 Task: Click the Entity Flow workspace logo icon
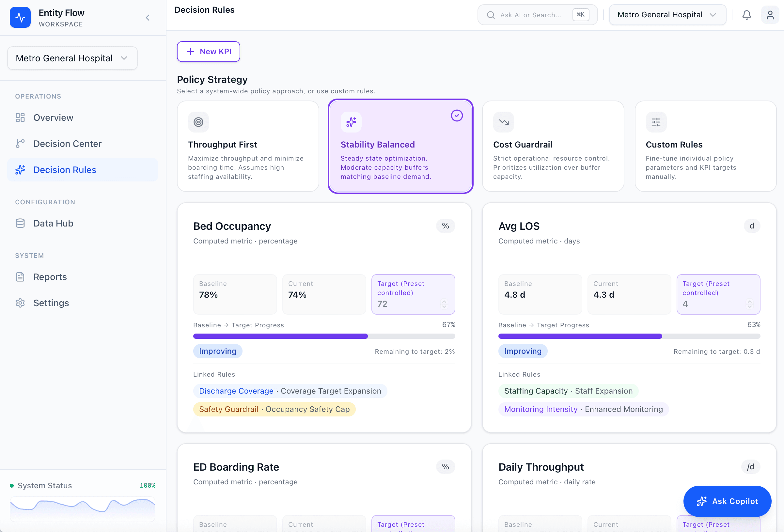[20, 17]
